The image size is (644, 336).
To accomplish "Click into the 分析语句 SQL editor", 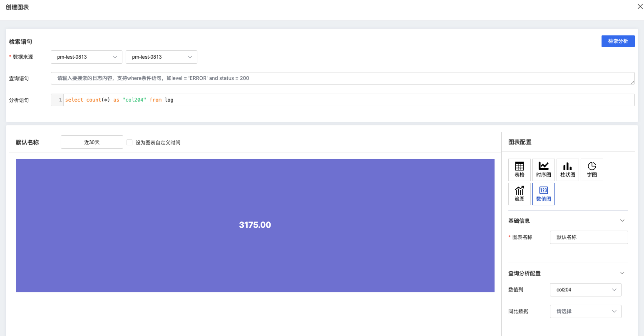I will pyautogui.click(x=349, y=100).
